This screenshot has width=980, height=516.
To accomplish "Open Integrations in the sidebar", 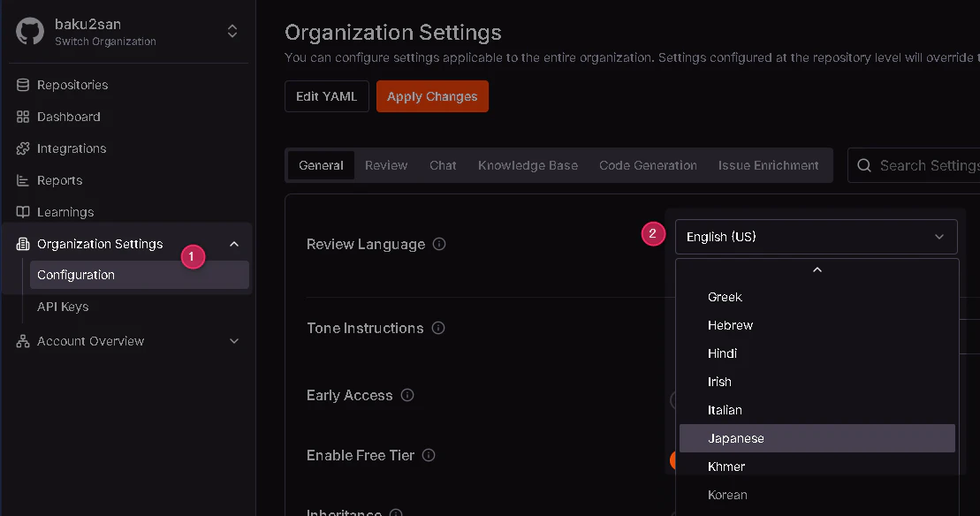I will pyautogui.click(x=72, y=148).
